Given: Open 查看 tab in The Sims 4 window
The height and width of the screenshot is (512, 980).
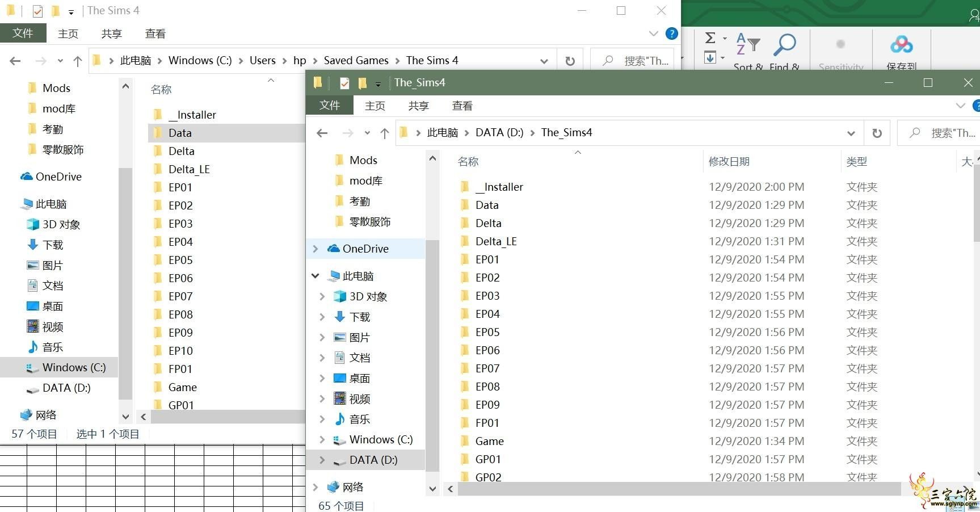Looking at the screenshot, I should (x=155, y=33).
